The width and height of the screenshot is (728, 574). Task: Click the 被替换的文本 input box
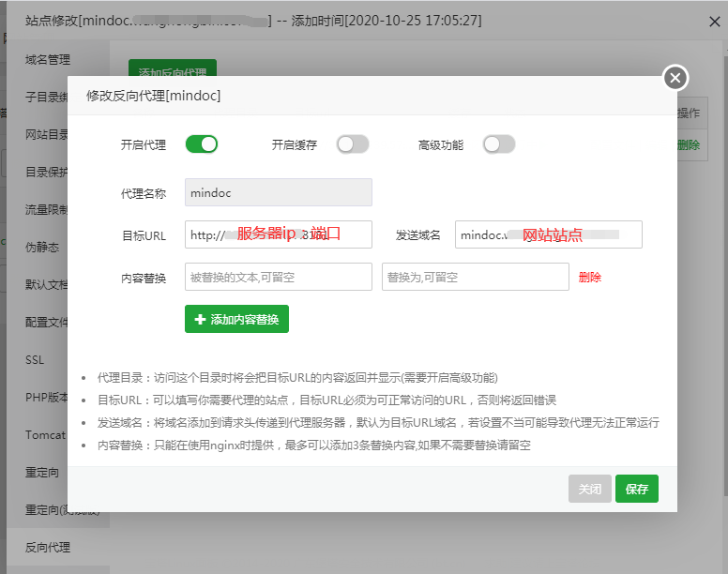pyautogui.click(x=278, y=277)
